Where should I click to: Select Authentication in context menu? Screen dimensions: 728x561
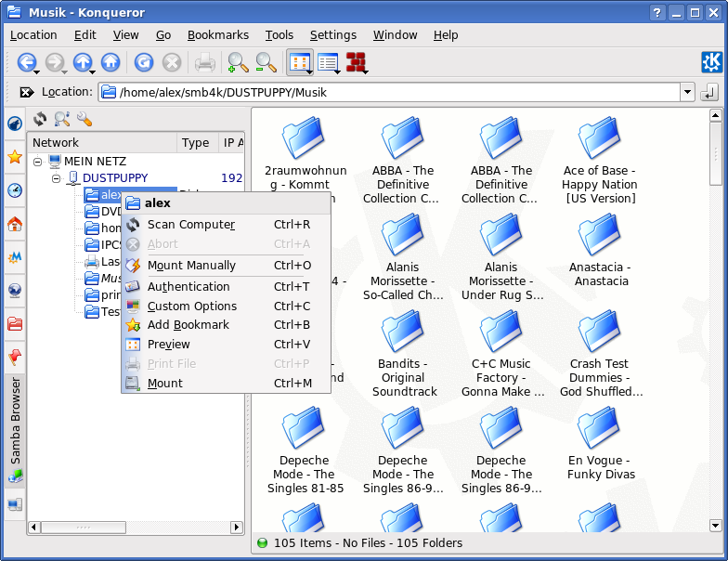pyautogui.click(x=227, y=286)
